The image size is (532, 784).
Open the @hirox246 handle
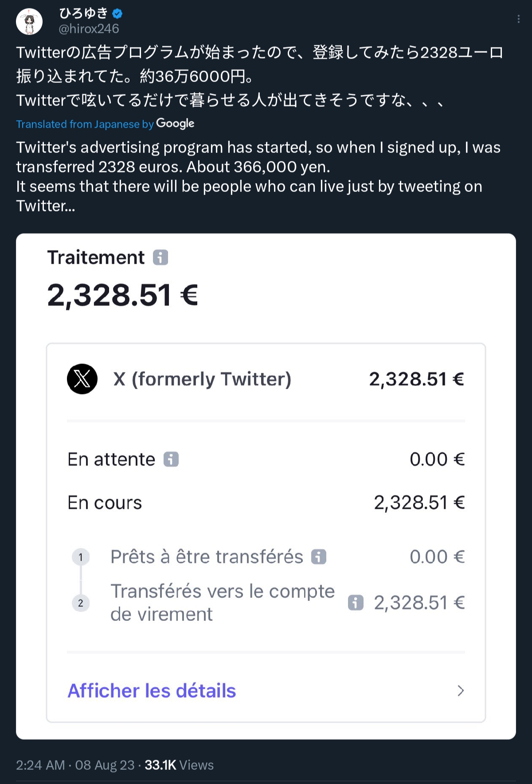(89, 29)
